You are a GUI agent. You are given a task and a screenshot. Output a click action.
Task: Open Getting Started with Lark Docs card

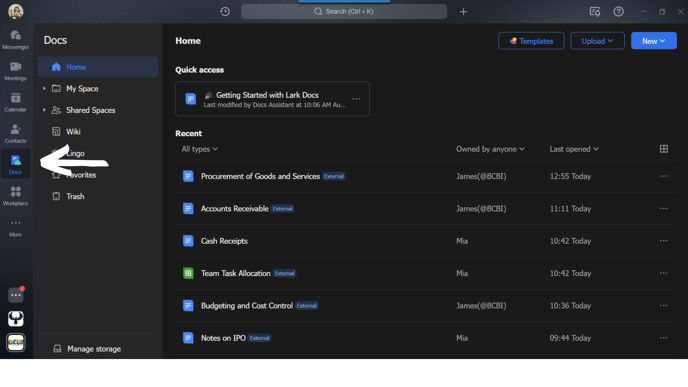point(272,99)
